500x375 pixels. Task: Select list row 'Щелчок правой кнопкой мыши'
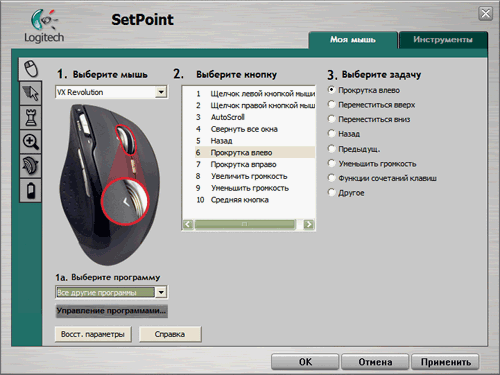(x=255, y=105)
